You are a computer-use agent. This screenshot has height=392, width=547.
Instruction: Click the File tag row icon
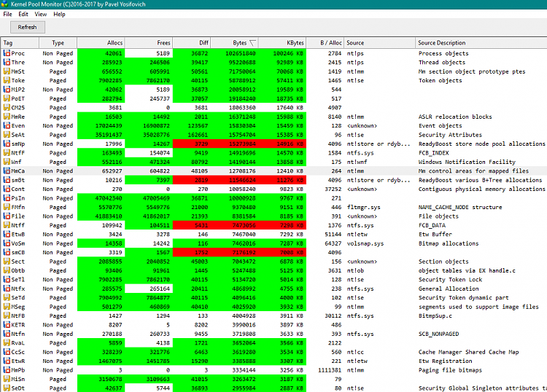coord(7,216)
